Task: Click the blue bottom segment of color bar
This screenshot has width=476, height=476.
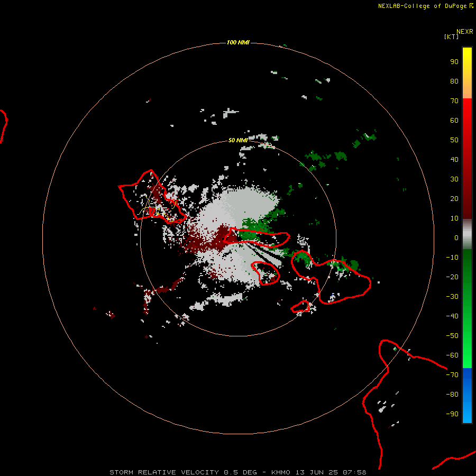Action: (467, 396)
